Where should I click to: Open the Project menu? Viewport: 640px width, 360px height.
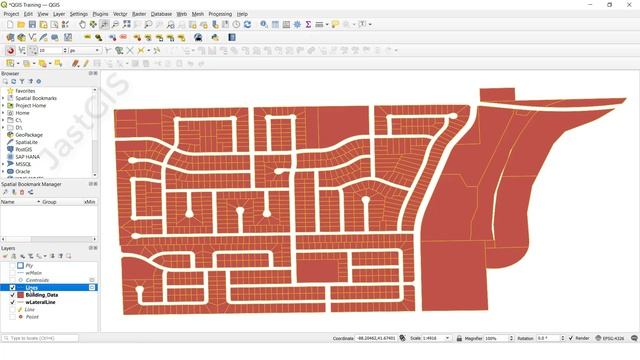(11, 14)
